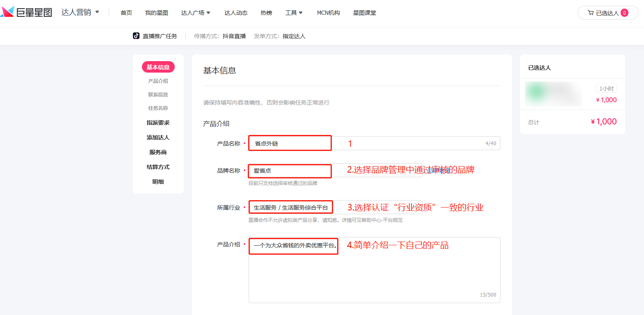The image size is (644, 315).
Task: Select 基本信息 in the side navigation
Action: [x=158, y=67]
